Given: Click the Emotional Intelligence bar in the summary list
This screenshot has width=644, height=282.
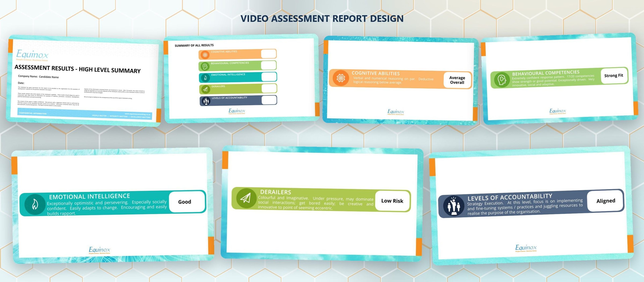Looking at the screenshot, I should click(x=238, y=77).
